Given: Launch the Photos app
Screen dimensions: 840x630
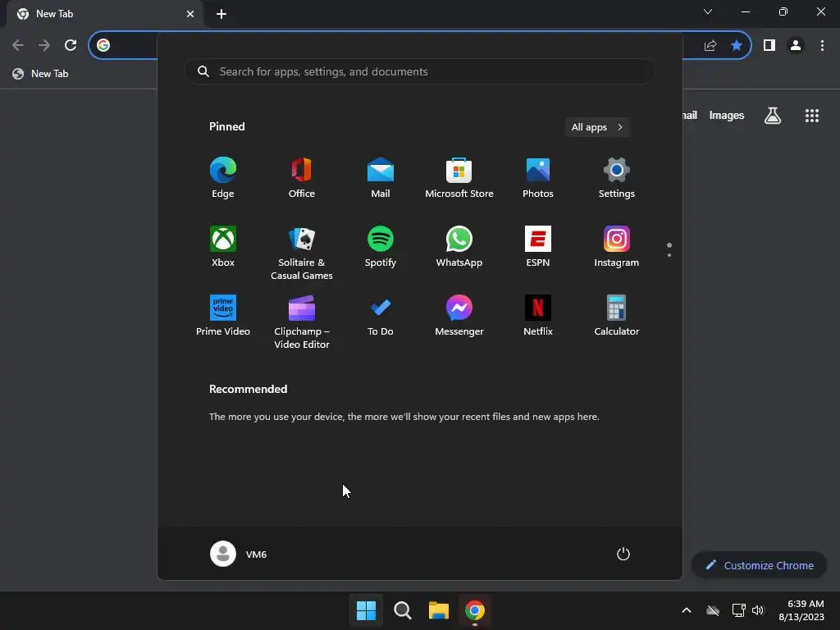Looking at the screenshot, I should (x=538, y=177).
